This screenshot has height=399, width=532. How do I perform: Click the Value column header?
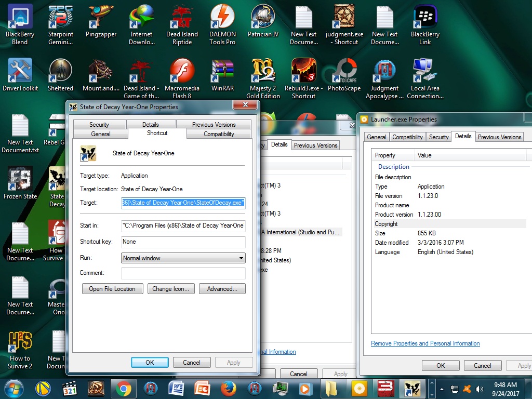[x=470, y=155]
